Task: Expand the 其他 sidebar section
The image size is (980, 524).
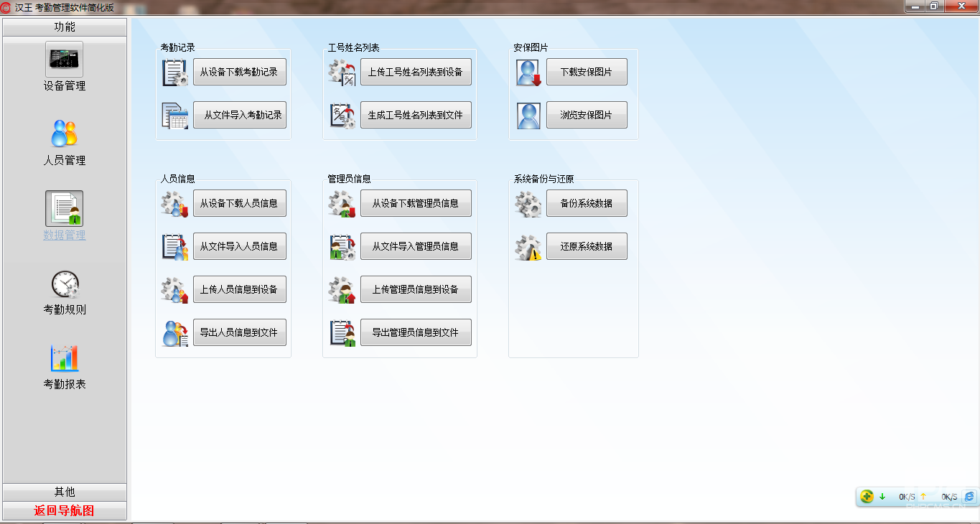Action: pos(65,492)
